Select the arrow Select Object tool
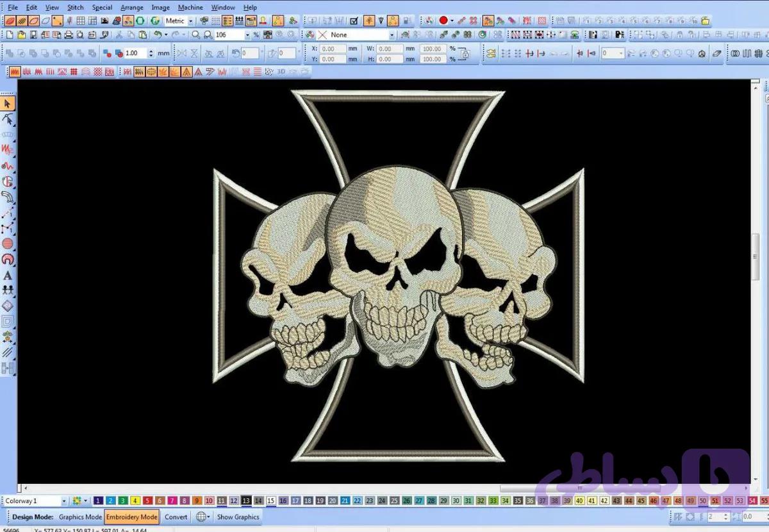 coord(8,103)
